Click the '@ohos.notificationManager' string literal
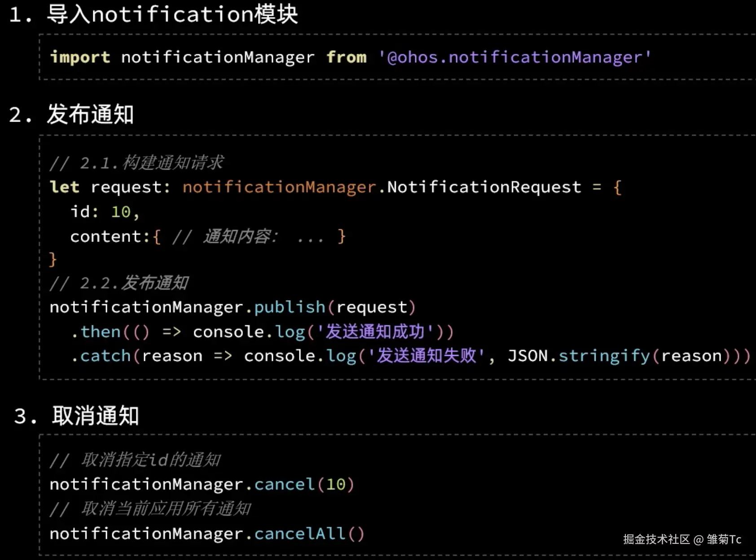The image size is (756, 560). (x=514, y=57)
